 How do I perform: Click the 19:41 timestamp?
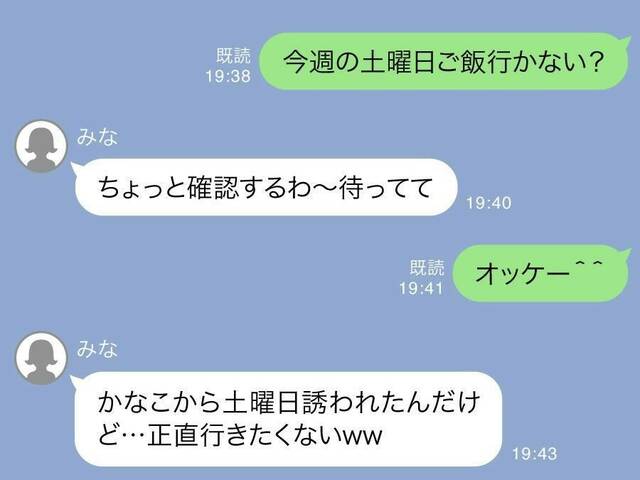point(421,289)
